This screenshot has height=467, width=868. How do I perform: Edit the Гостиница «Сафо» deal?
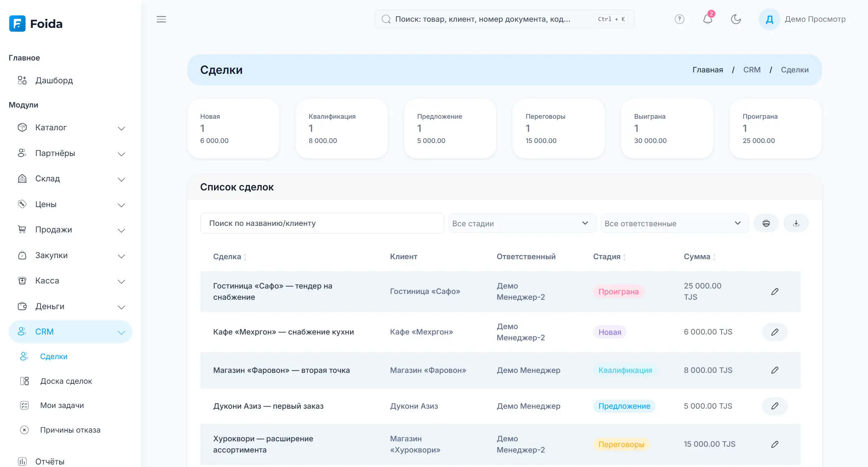pos(775,292)
